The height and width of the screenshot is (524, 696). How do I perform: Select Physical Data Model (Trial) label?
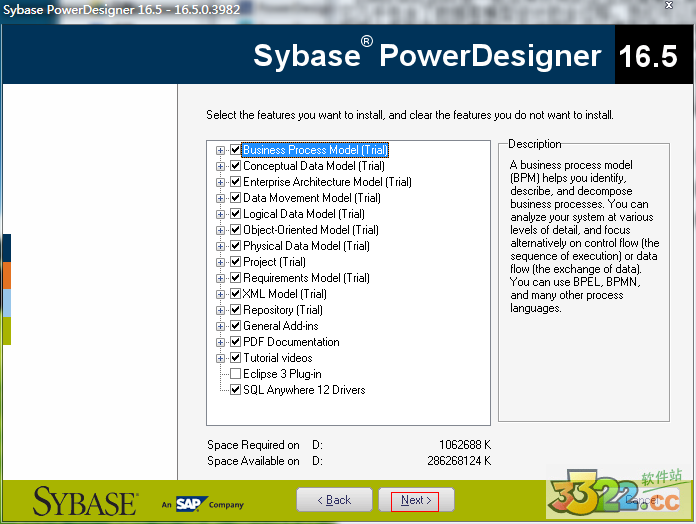click(x=306, y=246)
